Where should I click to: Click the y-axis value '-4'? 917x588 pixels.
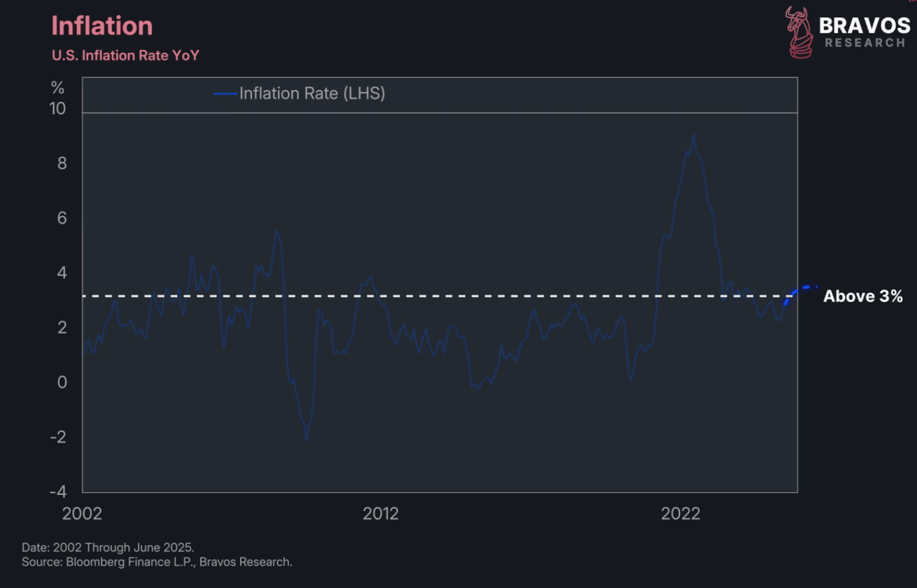59,491
